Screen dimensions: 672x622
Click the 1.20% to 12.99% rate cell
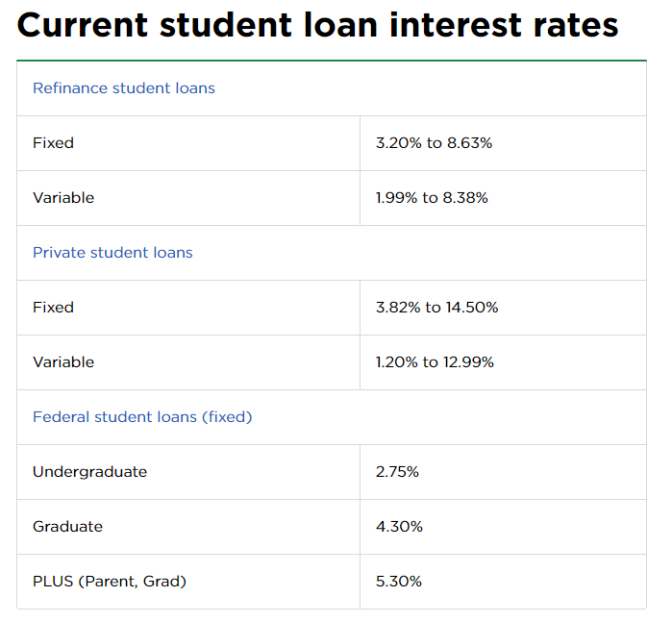[x=435, y=362]
